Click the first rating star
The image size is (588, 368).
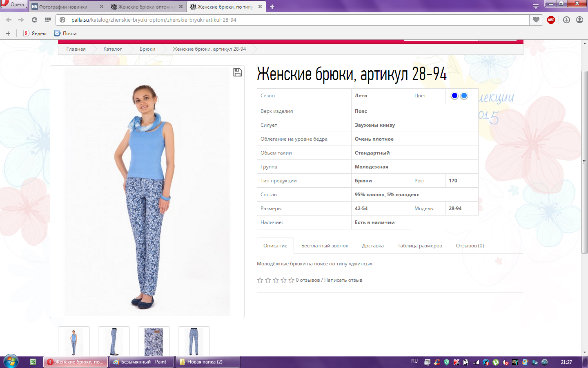[x=260, y=280]
